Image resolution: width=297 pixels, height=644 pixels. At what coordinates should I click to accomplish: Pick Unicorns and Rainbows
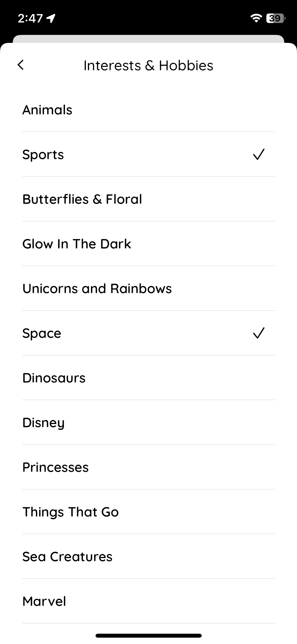point(148,288)
